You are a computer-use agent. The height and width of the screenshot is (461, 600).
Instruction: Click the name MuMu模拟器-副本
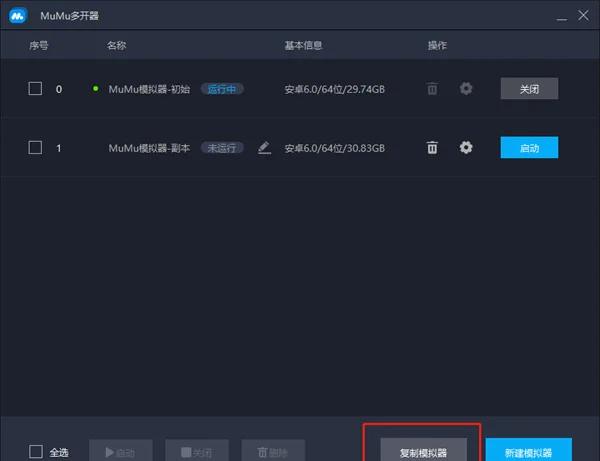[x=149, y=148]
